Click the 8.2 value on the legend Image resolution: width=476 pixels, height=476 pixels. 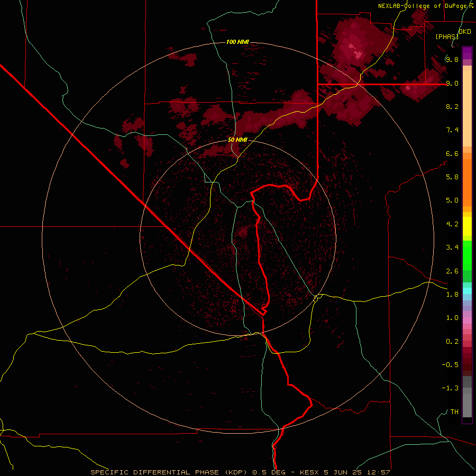click(x=452, y=106)
